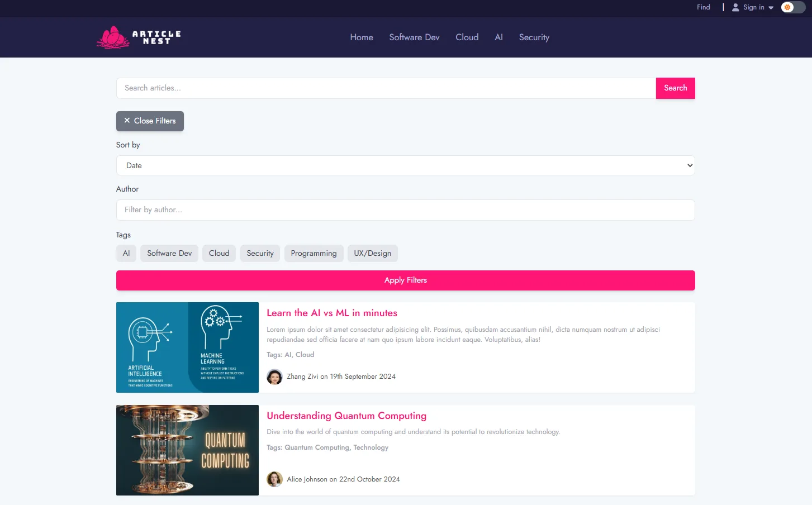Select the AI tag filter
Image resolution: width=812 pixels, height=505 pixels.
click(x=126, y=253)
